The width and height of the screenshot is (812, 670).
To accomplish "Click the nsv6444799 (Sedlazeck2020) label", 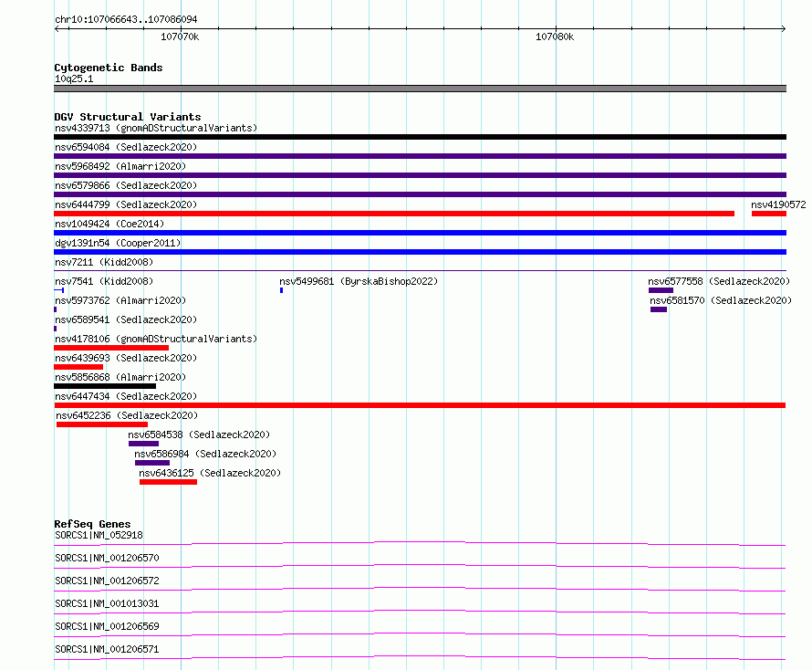I will click(126, 204).
